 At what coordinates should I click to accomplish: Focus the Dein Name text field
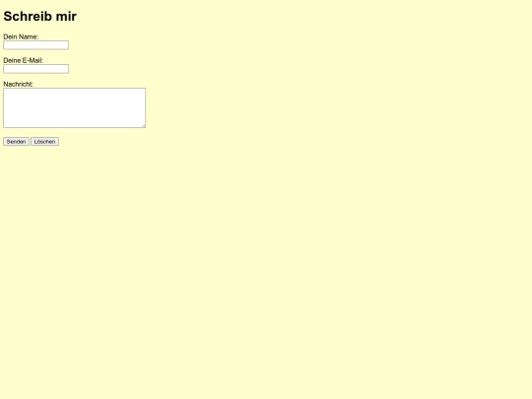pos(36,45)
